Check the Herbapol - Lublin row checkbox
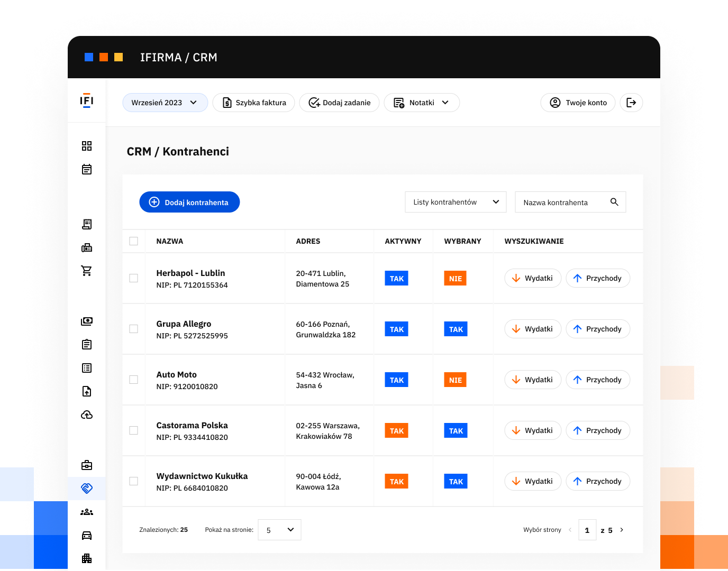Viewport: 728px width, 571px height. (x=134, y=278)
